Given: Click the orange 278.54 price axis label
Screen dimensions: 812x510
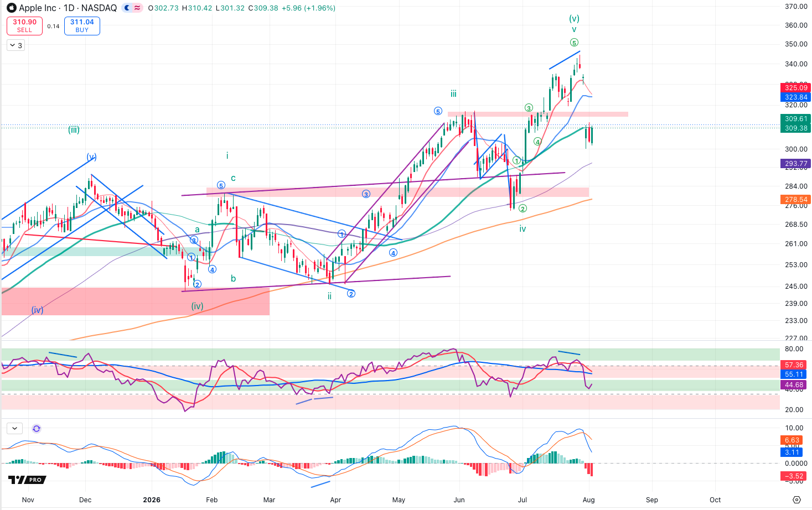Looking at the screenshot, I should tap(795, 199).
